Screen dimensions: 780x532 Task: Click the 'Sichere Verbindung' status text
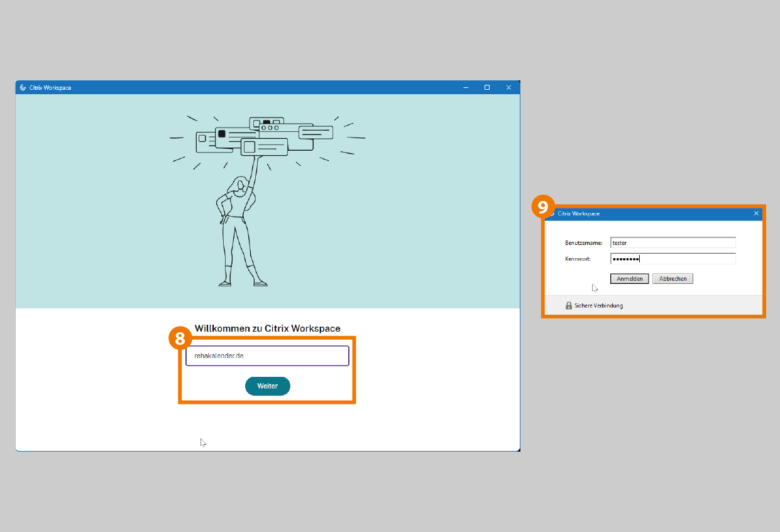(598, 306)
